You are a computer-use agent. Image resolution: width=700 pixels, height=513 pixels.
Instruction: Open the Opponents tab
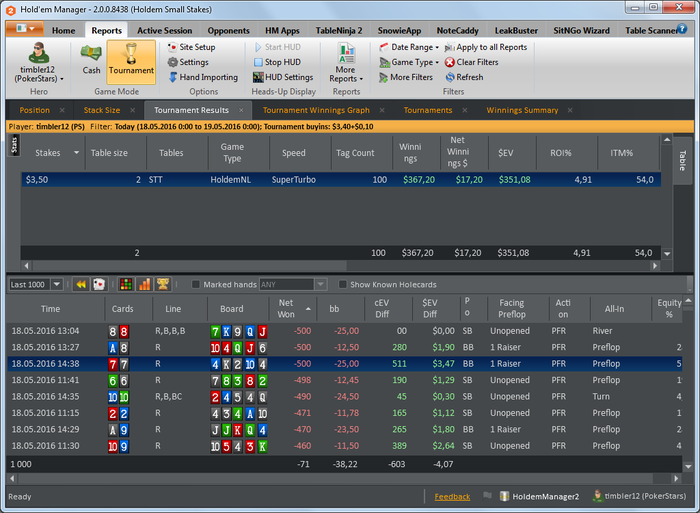[x=228, y=30]
